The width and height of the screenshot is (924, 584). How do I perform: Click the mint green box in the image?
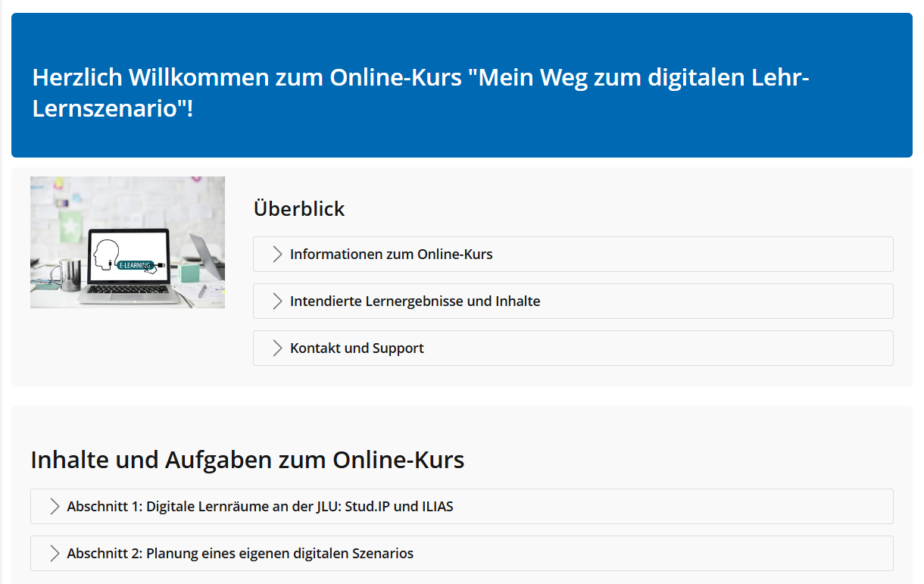click(189, 271)
